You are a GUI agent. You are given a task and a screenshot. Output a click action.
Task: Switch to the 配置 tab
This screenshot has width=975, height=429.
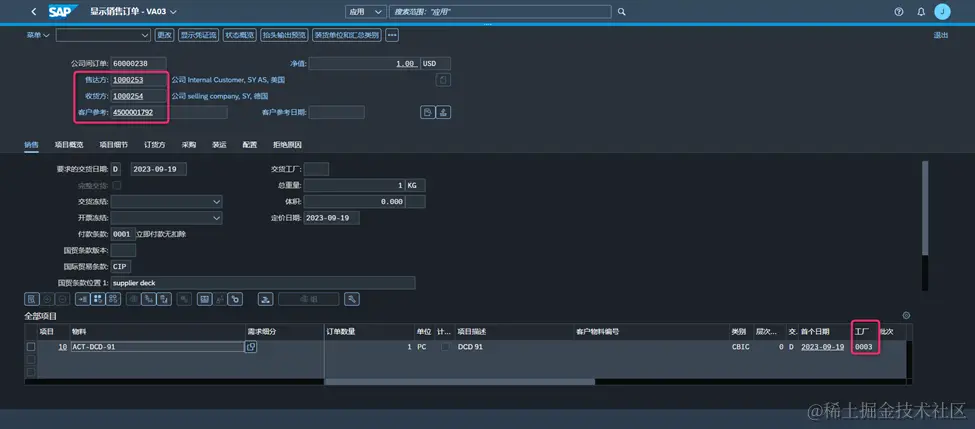pos(249,144)
